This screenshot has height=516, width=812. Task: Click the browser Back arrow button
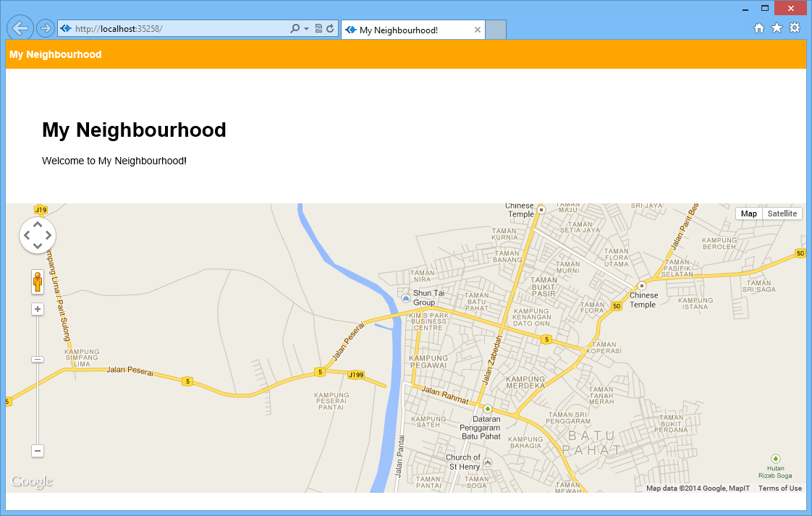tap(20, 28)
